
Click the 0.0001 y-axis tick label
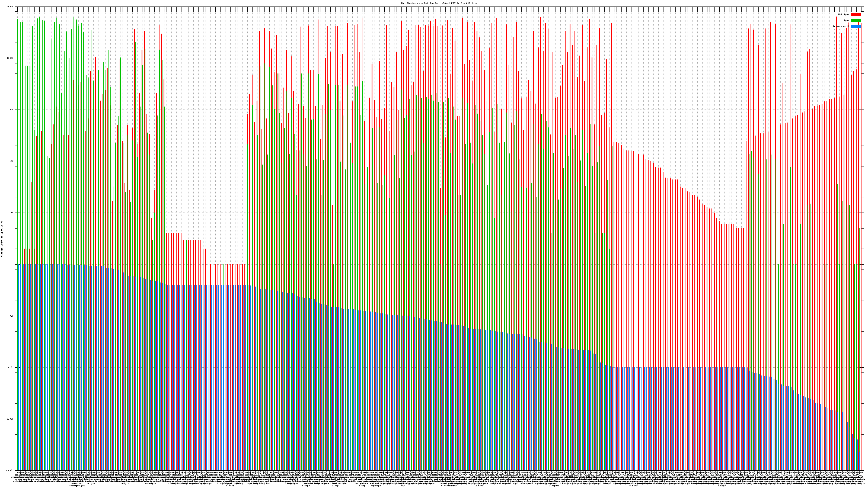9,470
